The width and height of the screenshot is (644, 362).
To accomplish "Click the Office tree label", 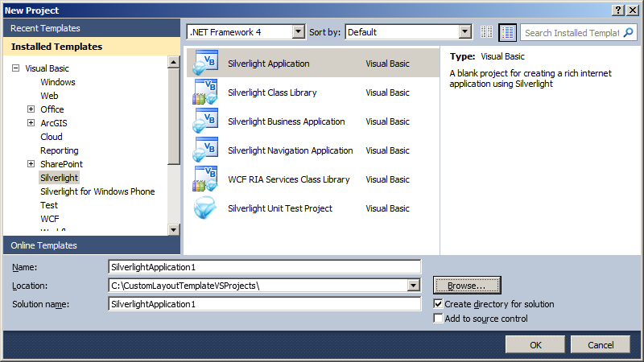I will click(x=52, y=109).
